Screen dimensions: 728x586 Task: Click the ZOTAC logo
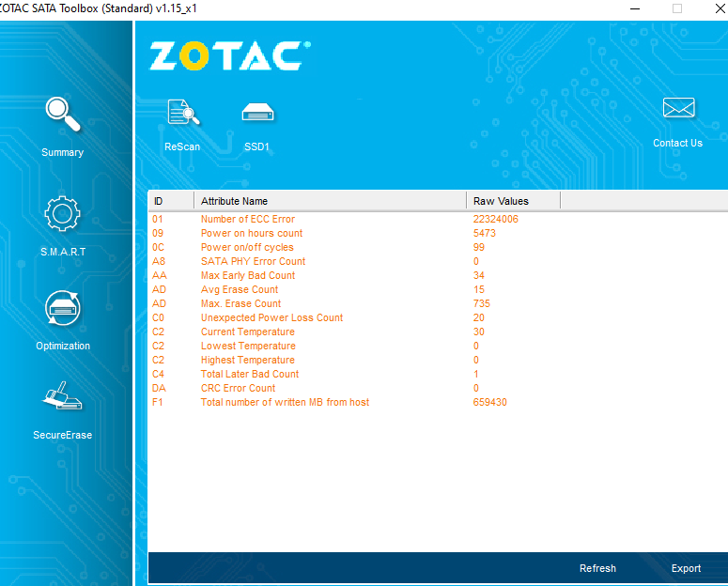[x=230, y=55]
